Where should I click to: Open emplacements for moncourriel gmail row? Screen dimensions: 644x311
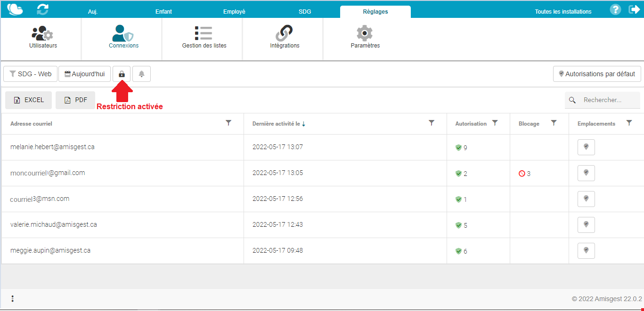[586, 173]
